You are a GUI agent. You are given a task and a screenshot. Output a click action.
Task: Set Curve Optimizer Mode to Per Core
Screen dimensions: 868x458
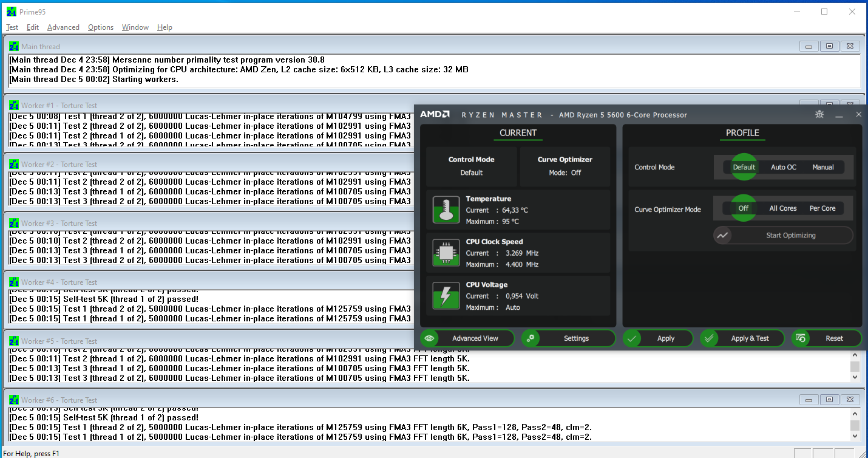coord(822,208)
